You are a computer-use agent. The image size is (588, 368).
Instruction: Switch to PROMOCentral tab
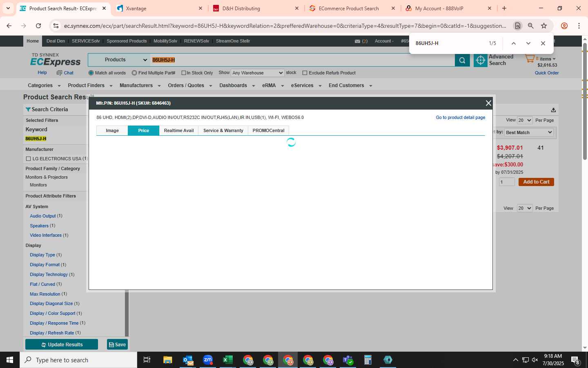pos(268,130)
